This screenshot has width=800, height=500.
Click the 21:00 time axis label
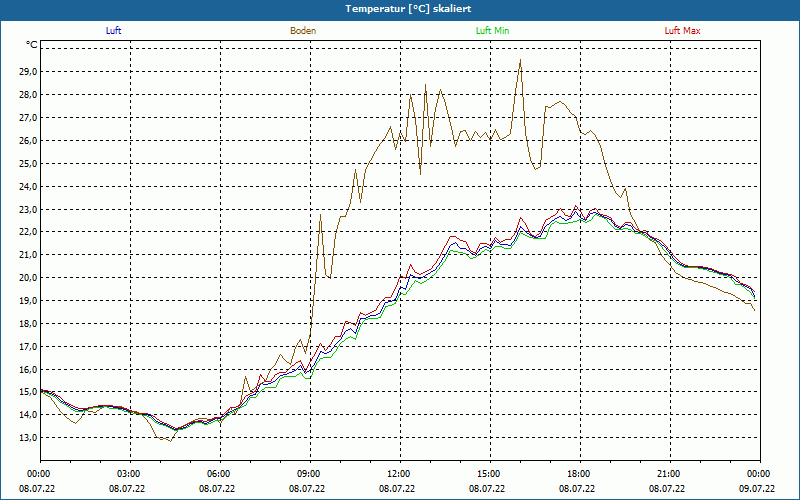click(670, 474)
